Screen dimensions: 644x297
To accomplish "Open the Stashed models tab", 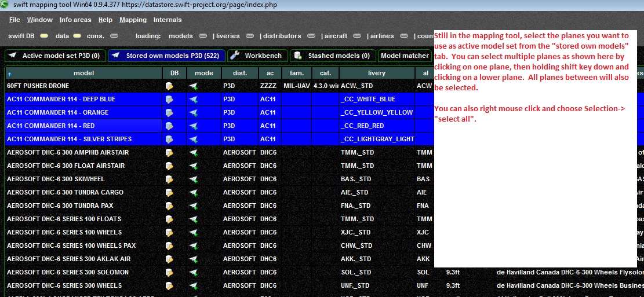I will coord(332,56).
